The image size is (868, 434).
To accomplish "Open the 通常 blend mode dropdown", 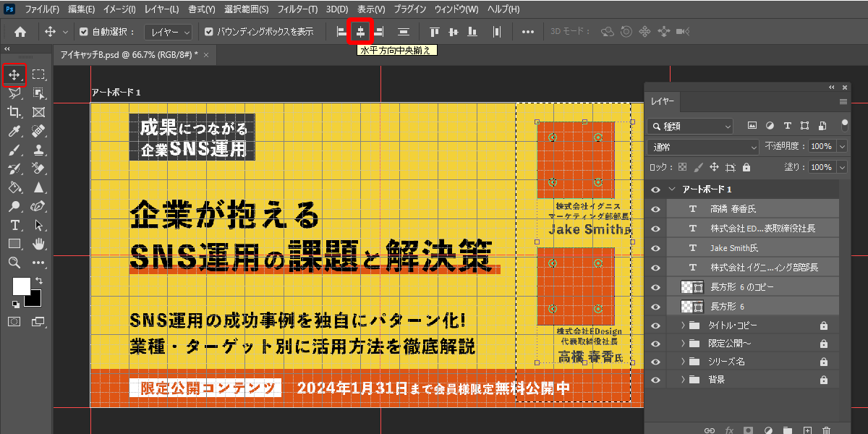I will (703, 146).
